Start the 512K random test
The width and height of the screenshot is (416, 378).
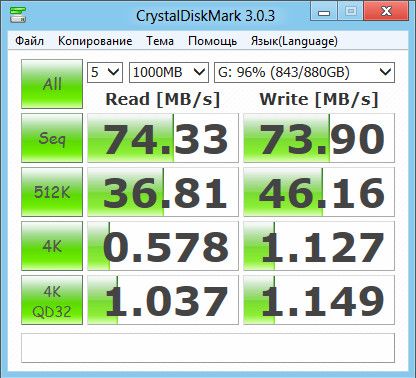point(52,192)
